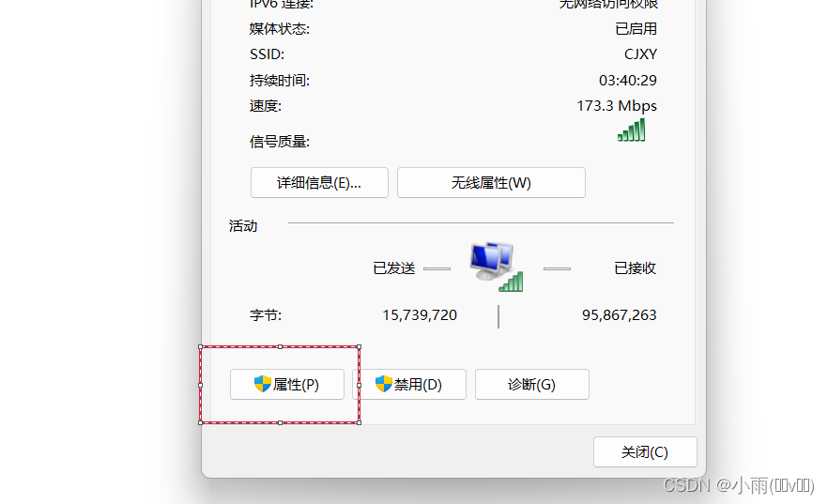Close the dialog with 关闭(C)

pyautogui.click(x=645, y=451)
